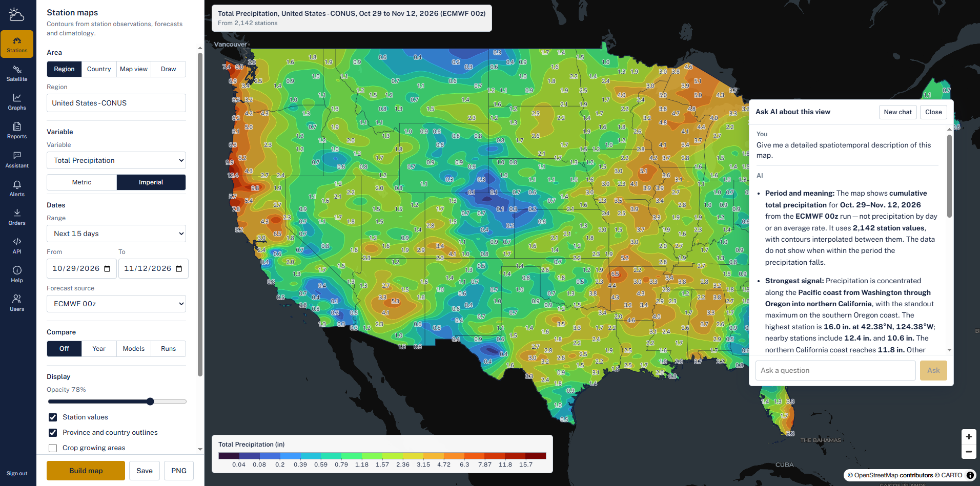Select the Map view area tab
Screen dimensions: 980x486
point(134,69)
